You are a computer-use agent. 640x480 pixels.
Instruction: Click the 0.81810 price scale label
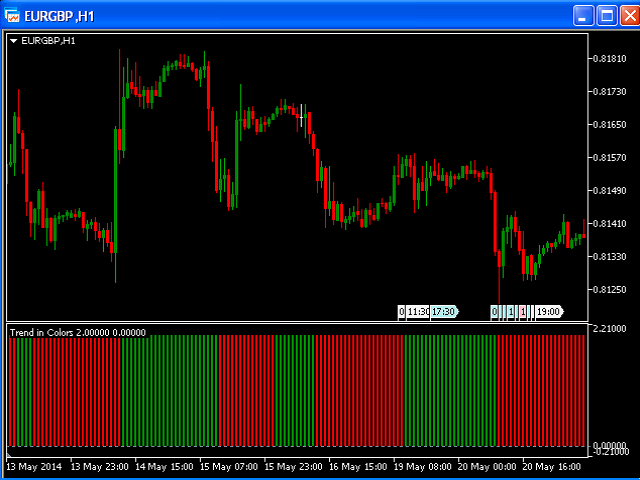[609, 59]
